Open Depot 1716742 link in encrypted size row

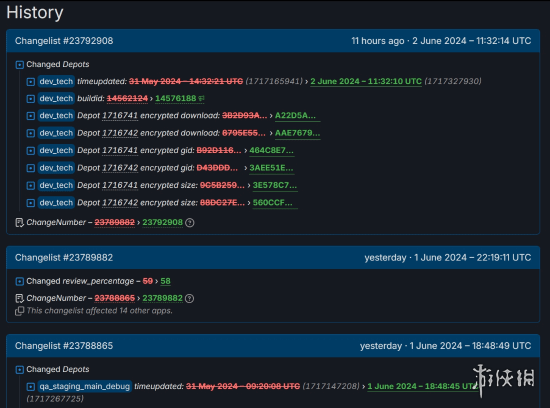(x=120, y=202)
